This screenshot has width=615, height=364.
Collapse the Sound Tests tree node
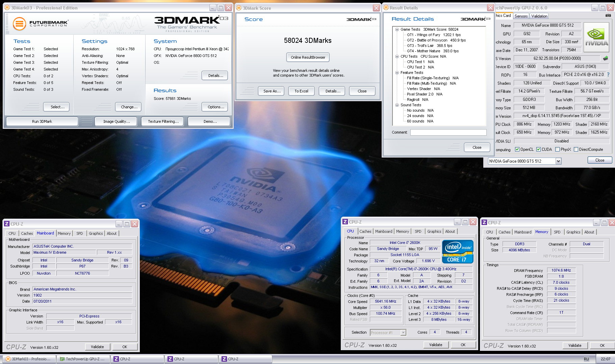point(397,105)
